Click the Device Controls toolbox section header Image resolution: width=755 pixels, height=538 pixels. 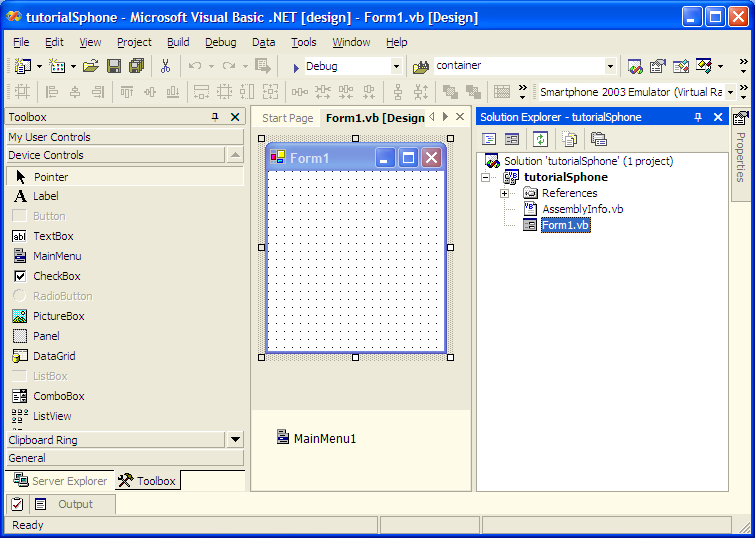click(x=115, y=155)
